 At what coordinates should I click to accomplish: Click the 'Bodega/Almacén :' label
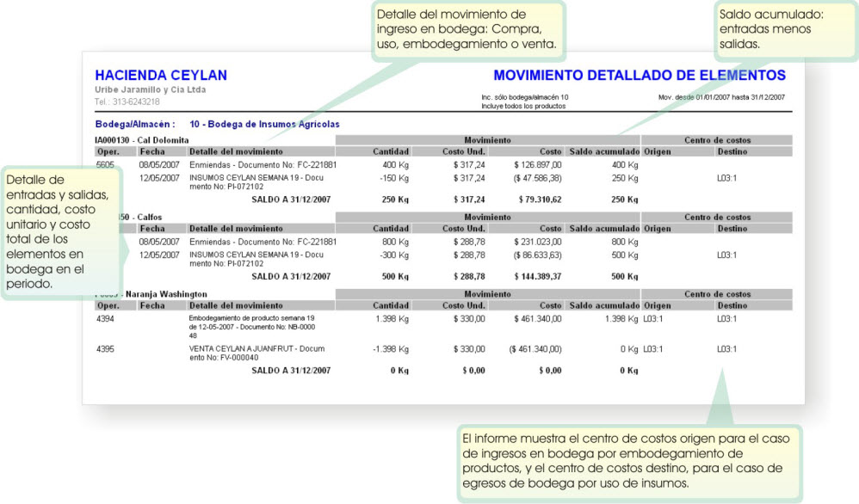coord(135,124)
